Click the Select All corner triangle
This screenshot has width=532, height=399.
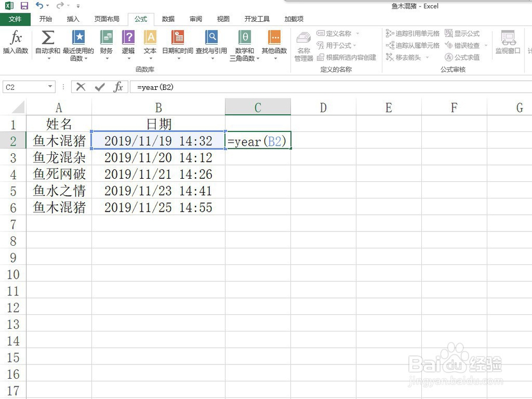18,107
